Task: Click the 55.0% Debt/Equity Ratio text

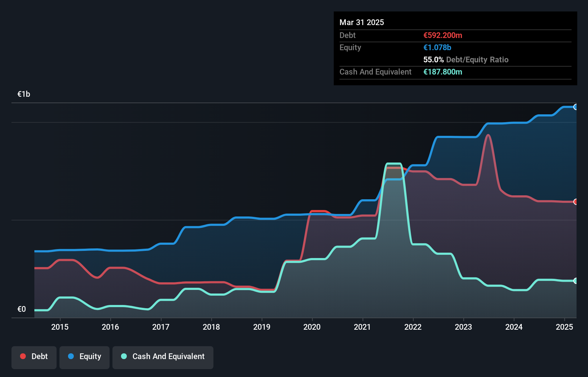Action: [x=466, y=59]
